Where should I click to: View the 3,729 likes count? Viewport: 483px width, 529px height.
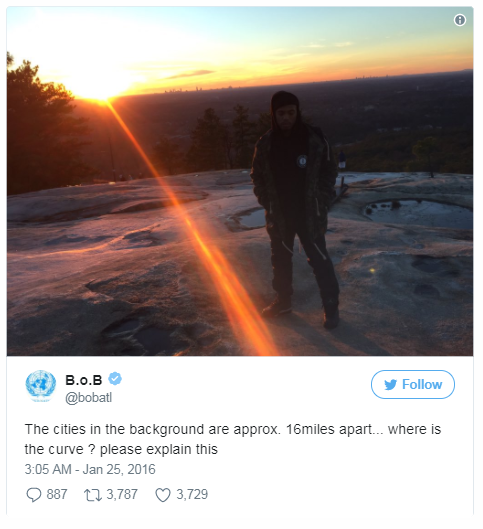(192, 495)
